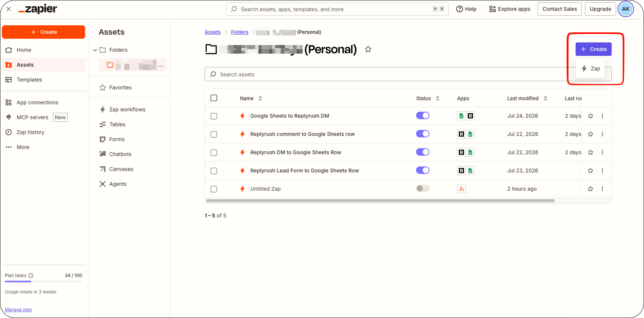Choose Zap from the Create dropdown

pos(590,69)
